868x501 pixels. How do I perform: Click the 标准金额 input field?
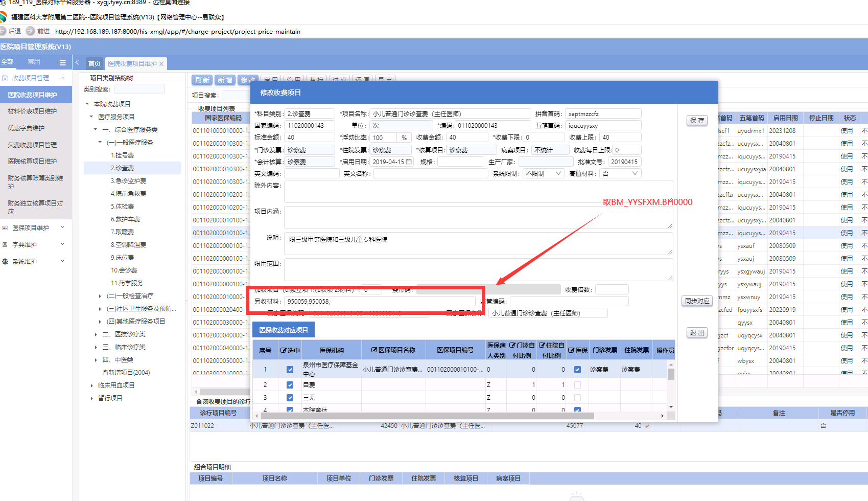point(310,138)
